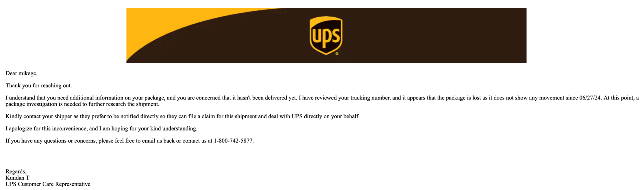Click the phone number 1-800-742-5877
644x190 pixels.
[233, 141]
